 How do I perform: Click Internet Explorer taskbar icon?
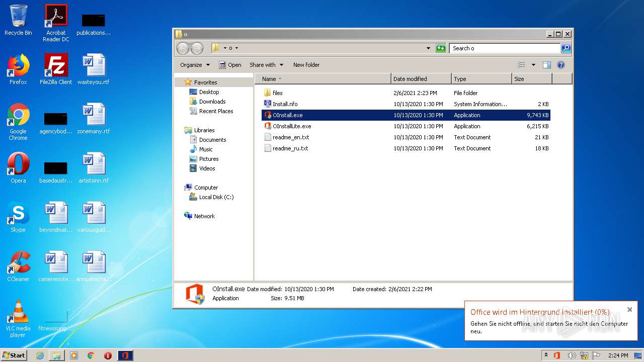[x=40, y=355]
